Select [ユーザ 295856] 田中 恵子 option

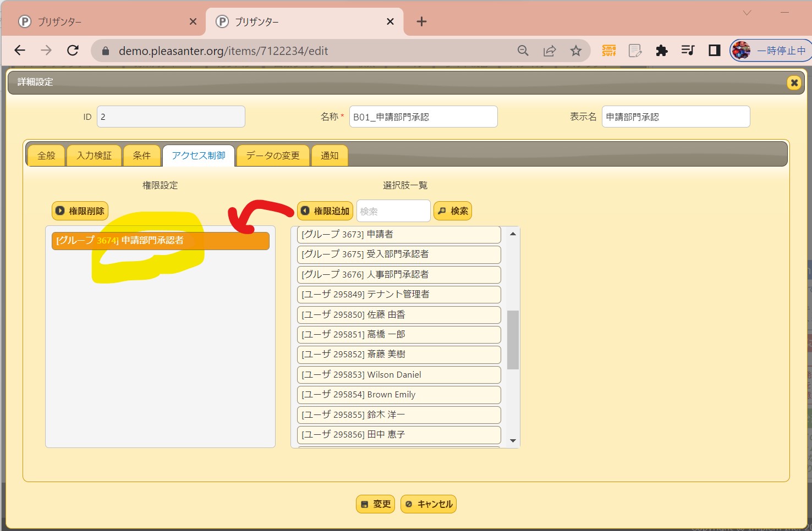click(399, 434)
